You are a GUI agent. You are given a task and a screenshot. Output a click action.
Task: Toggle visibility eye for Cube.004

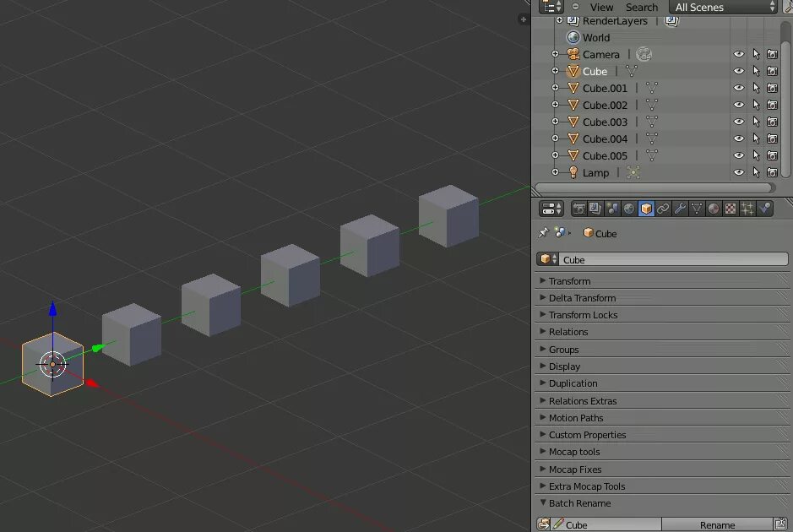739,138
